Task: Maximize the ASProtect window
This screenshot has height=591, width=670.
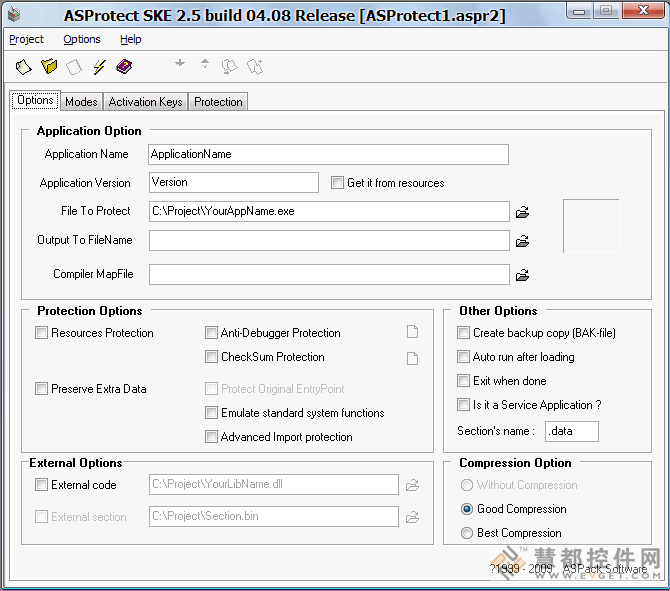Action: coord(606,11)
